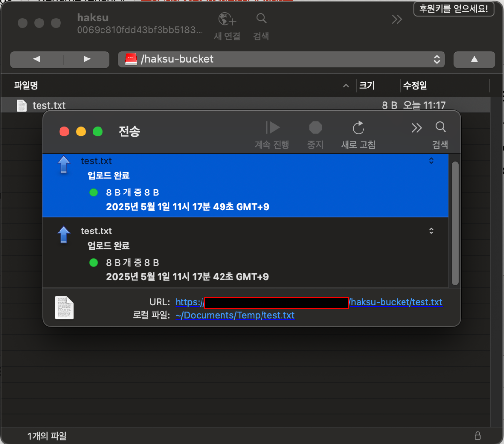Click the lock icon in status bar
The width and height of the screenshot is (504, 444).
[x=477, y=435]
